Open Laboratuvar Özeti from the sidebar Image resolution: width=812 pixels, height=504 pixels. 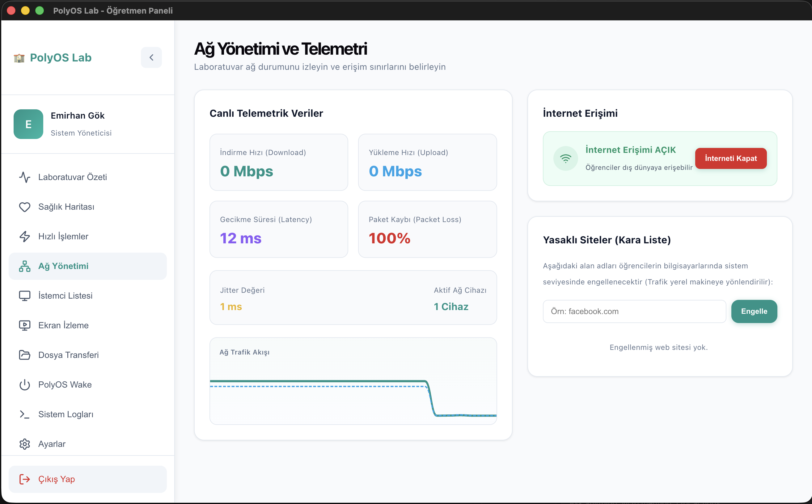coord(88,177)
